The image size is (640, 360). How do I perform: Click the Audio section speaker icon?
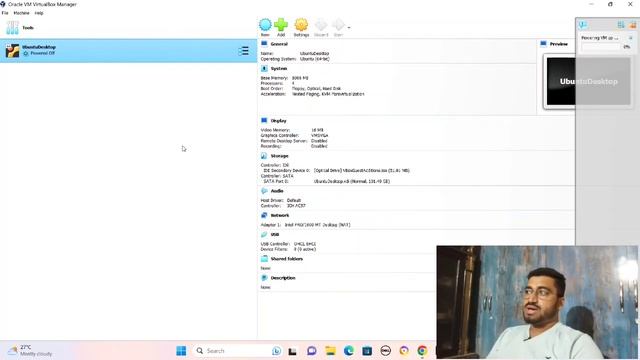click(x=264, y=191)
